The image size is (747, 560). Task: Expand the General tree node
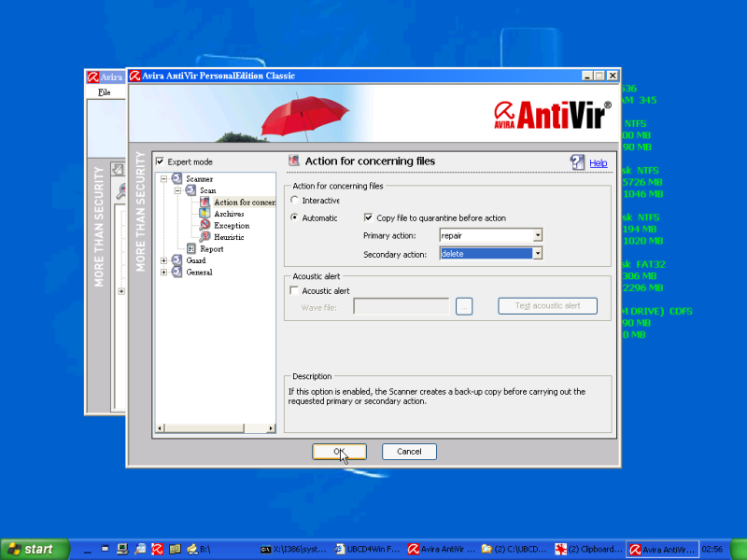pyautogui.click(x=163, y=273)
